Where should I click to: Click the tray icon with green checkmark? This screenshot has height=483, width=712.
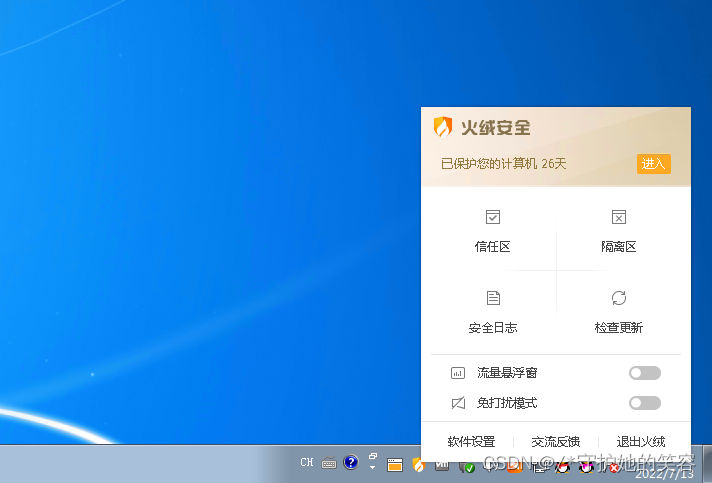pyautogui.click(x=467, y=466)
